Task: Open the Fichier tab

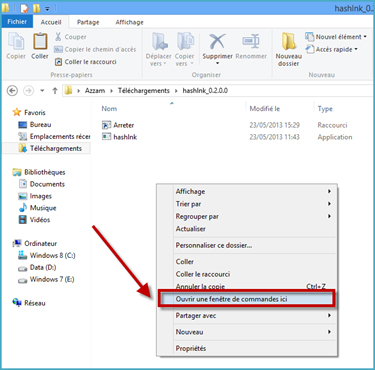Action: point(17,22)
